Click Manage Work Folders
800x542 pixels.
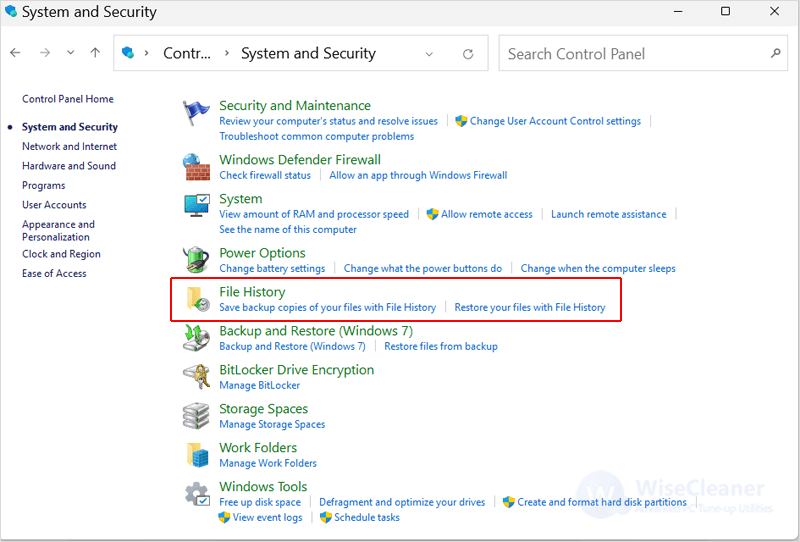pyautogui.click(x=268, y=463)
